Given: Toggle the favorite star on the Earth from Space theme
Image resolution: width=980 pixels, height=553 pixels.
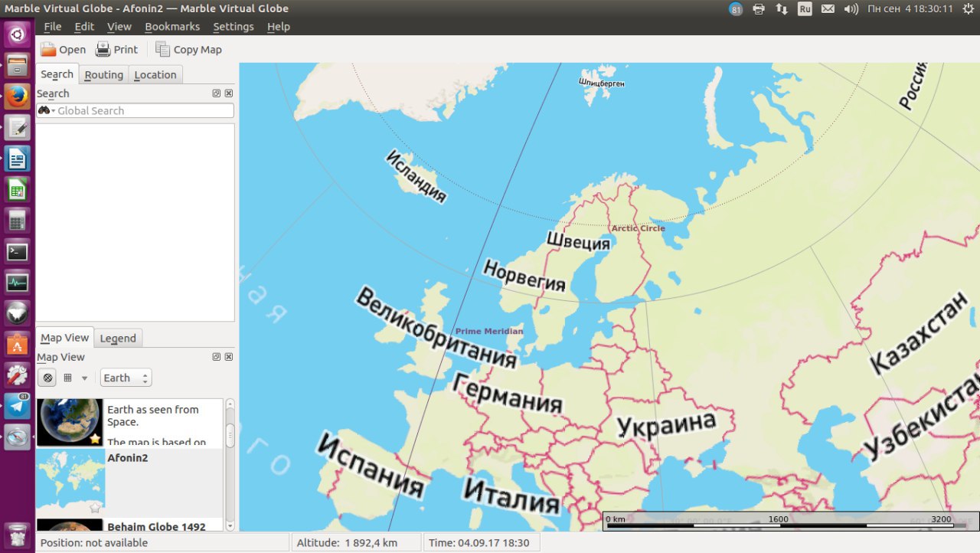Looking at the screenshot, I should pos(95,439).
